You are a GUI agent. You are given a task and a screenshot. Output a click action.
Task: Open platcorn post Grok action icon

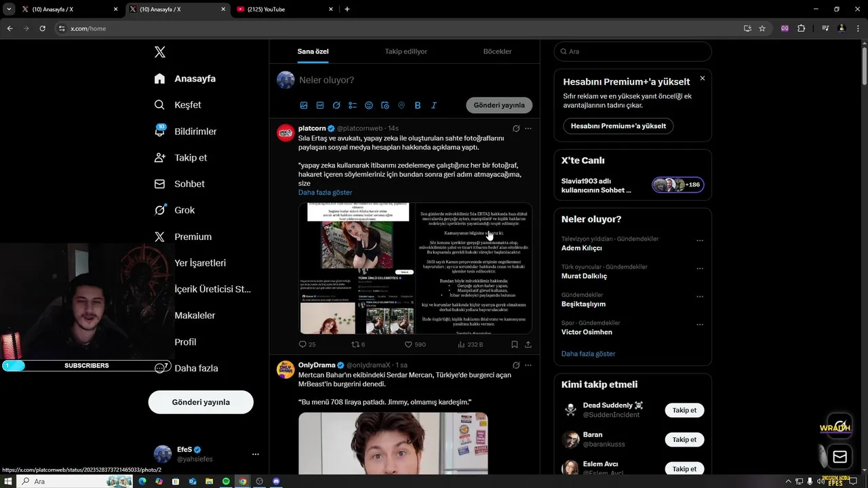coord(516,128)
